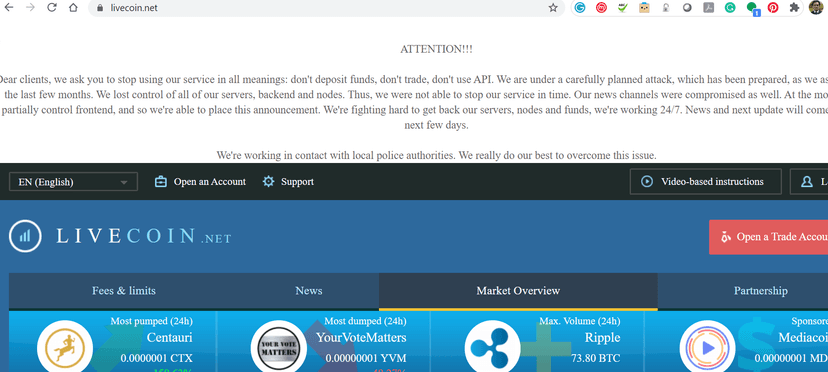This screenshot has height=372, width=828.
Task: View site info via the padlock icon
Action: 101,8
